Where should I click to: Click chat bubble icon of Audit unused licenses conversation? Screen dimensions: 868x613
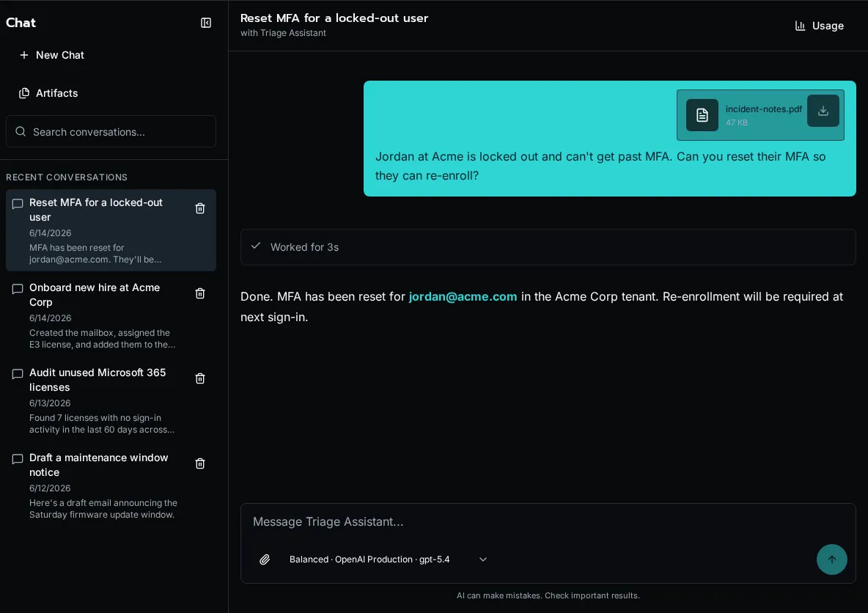tap(18, 374)
